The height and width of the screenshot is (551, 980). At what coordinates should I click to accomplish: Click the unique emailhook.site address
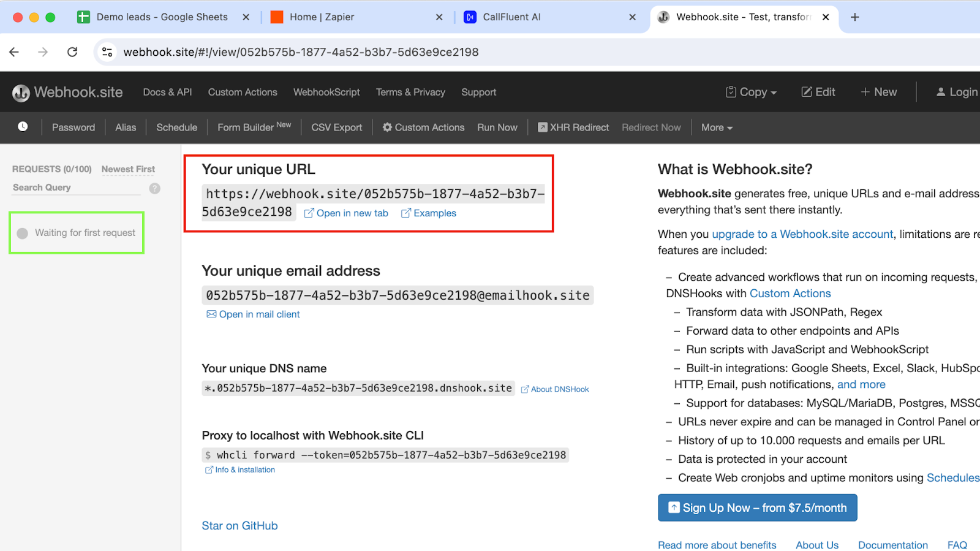tap(398, 295)
